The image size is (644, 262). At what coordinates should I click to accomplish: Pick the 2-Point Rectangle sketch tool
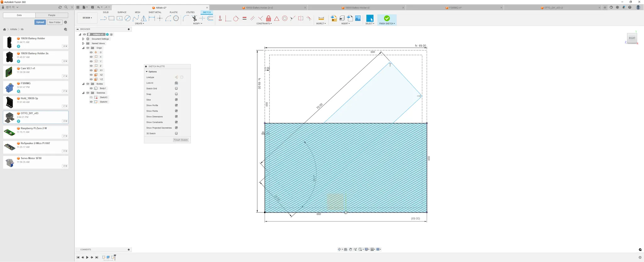pyautogui.click(x=111, y=19)
